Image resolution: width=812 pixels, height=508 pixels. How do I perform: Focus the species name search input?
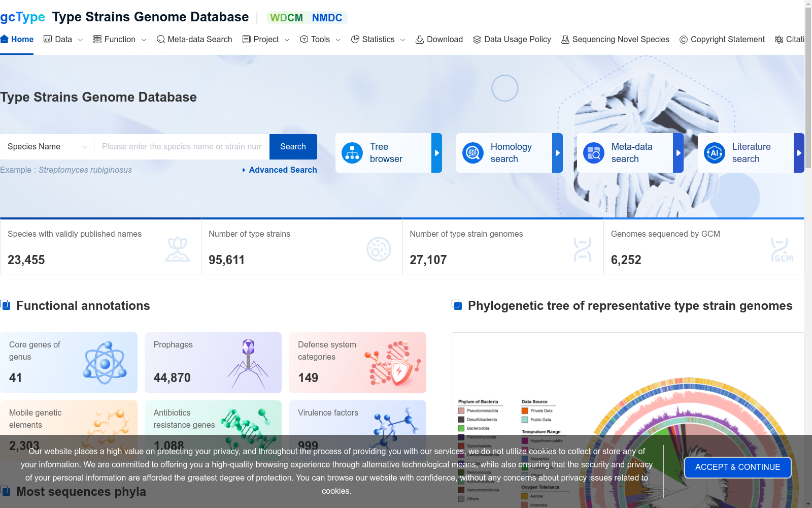tap(182, 147)
